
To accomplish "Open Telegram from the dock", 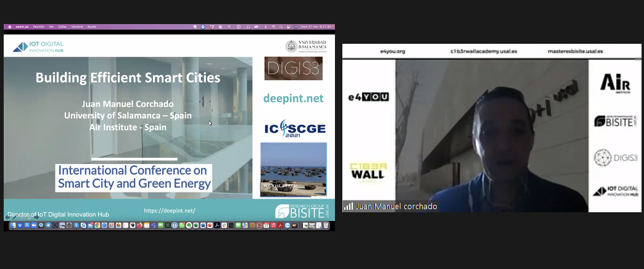I will (x=48, y=225).
